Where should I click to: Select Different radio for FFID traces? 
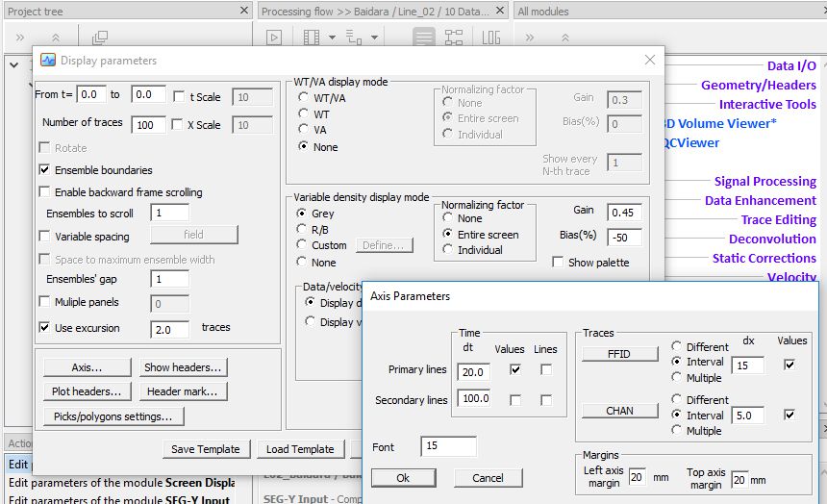676,346
